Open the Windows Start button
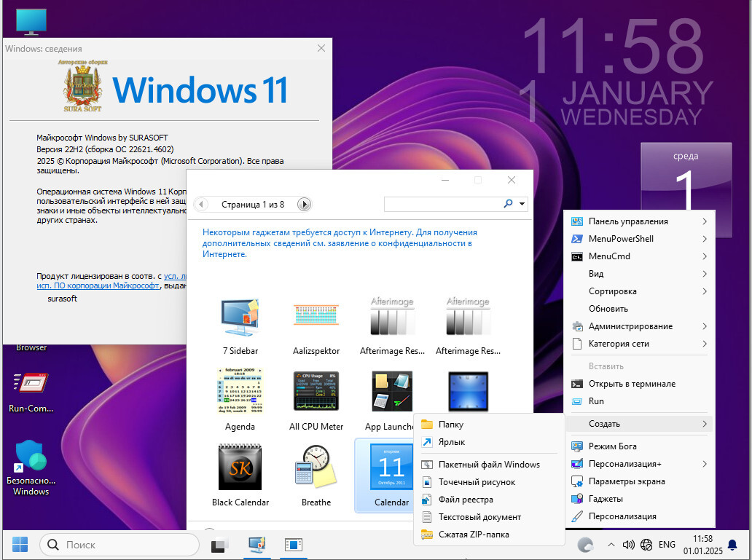The height and width of the screenshot is (560, 752). 20,545
